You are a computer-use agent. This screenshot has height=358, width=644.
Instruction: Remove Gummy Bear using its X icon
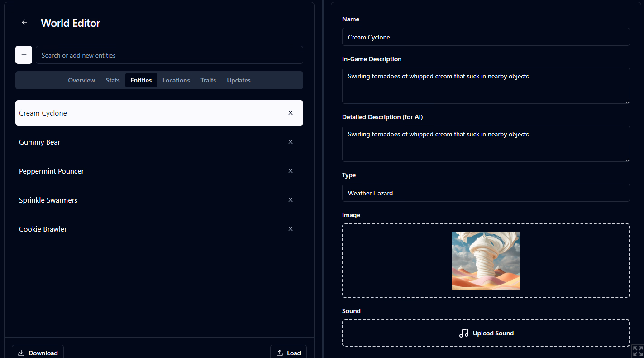[x=290, y=142]
